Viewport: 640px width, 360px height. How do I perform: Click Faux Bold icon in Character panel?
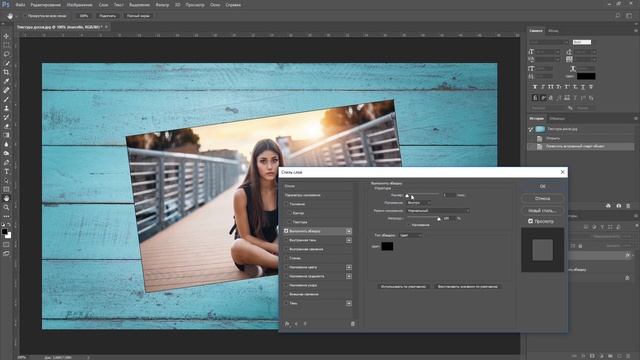[x=535, y=87]
